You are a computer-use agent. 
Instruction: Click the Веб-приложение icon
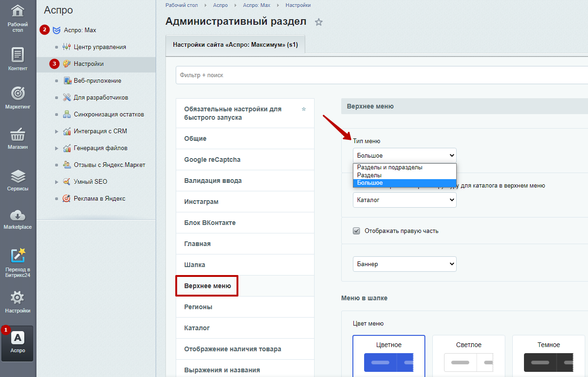[x=68, y=80]
